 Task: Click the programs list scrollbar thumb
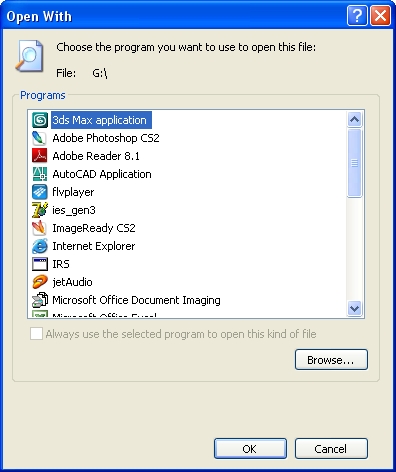[x=354, y=163]
